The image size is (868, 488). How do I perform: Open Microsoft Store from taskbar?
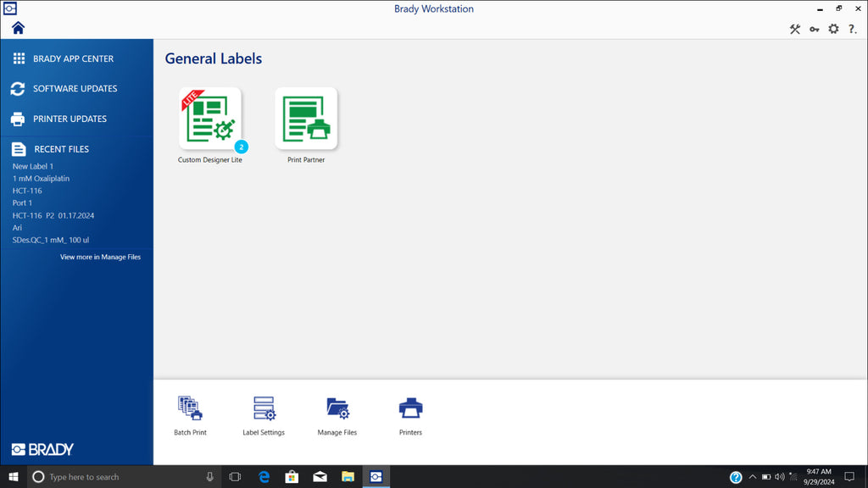coord(292,476)
